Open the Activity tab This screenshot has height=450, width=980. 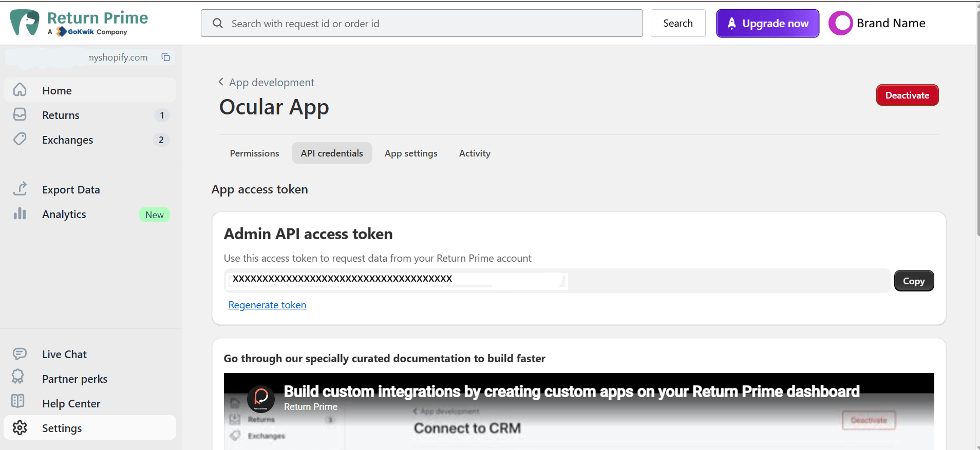coord(475,153)
